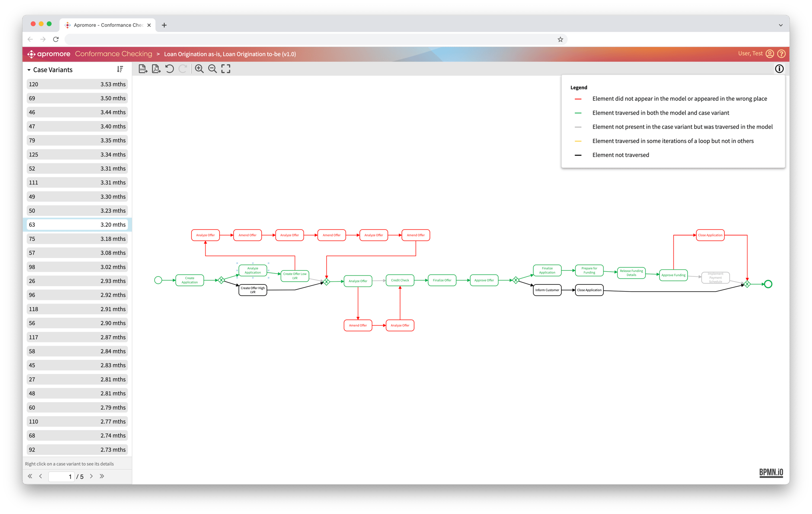Collapse the Case Variants section
This screenshot has width=812, height=514.
click(x=29, y=69)
